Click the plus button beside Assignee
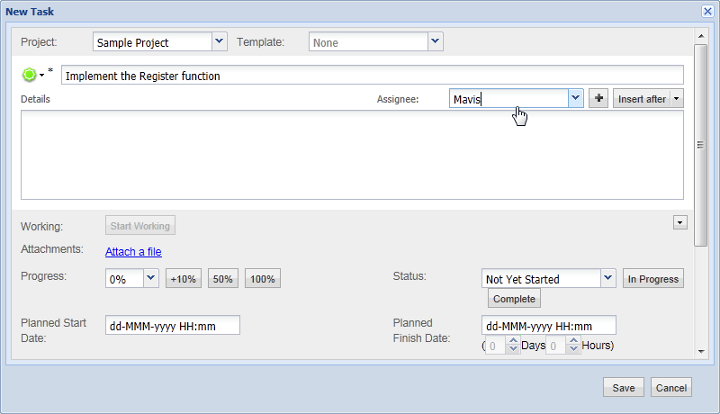720x414 pixels. pos(598,98)
